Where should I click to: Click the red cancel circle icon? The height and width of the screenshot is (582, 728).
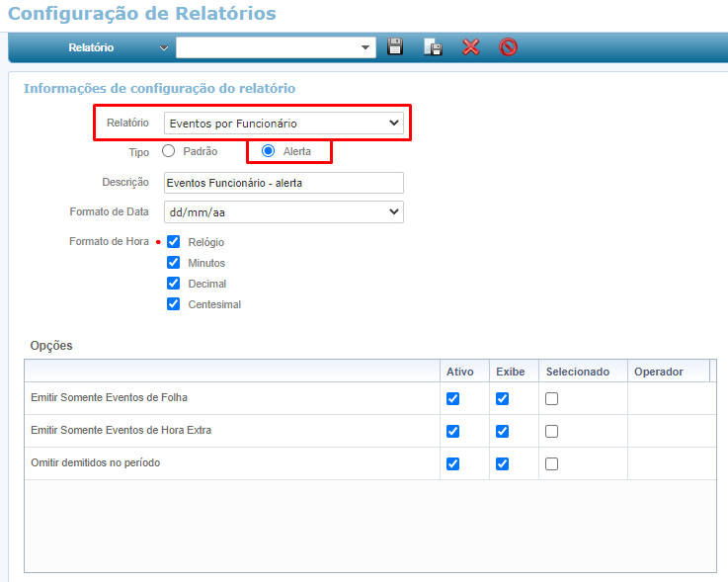509,46
